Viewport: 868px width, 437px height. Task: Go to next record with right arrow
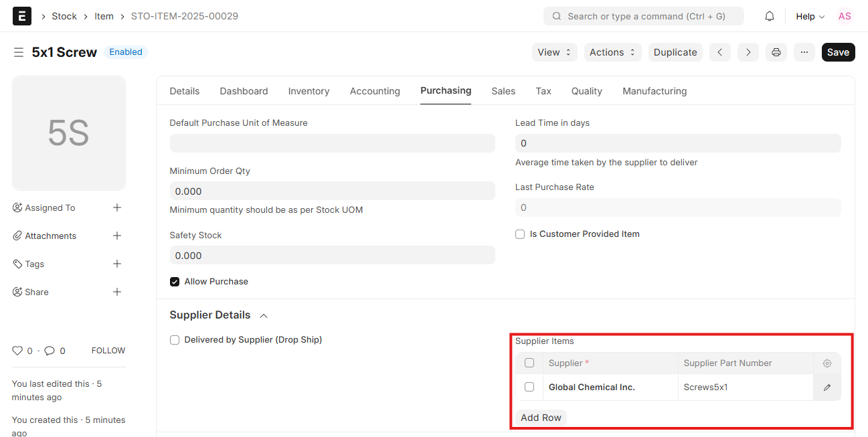[x=748, y=52]
